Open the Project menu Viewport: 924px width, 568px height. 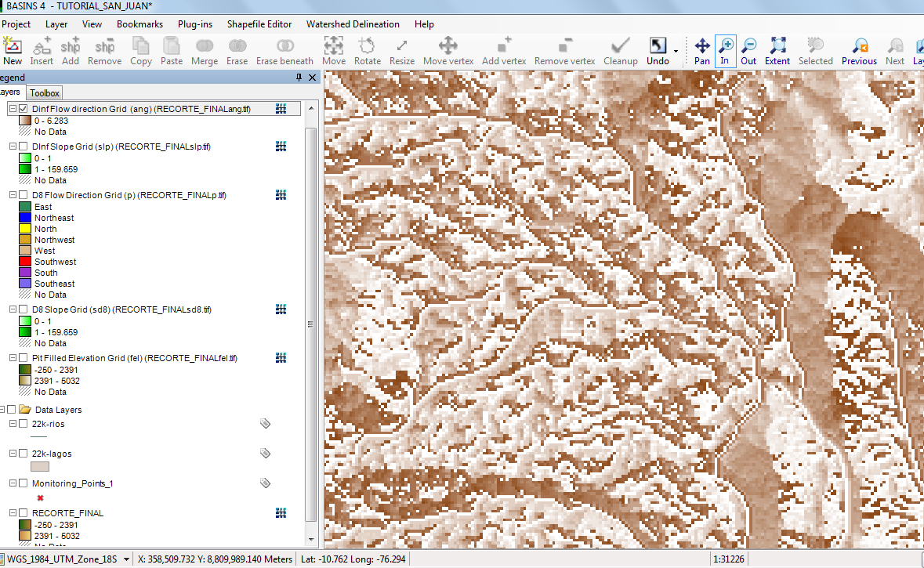coord(16,24)
